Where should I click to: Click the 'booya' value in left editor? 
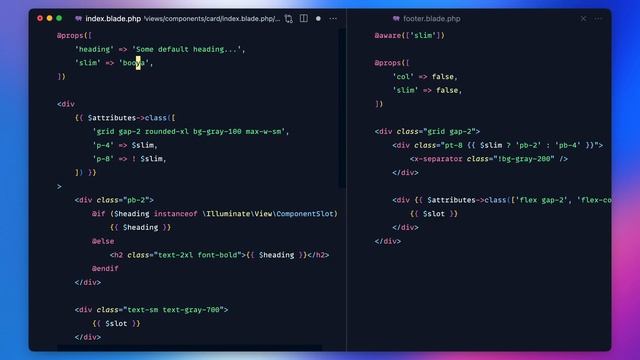(x=134, y=63)
